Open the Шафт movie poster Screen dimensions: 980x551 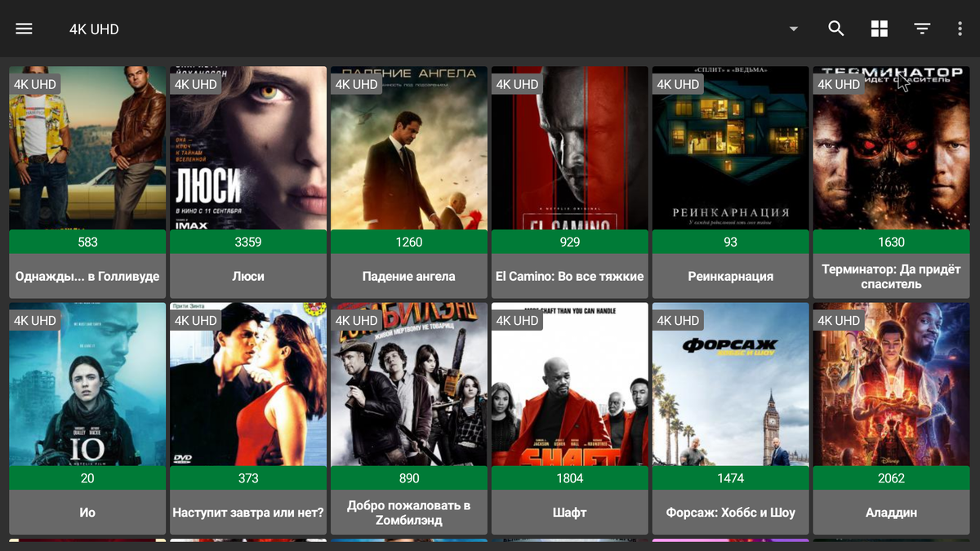click(x=570, y=384)
